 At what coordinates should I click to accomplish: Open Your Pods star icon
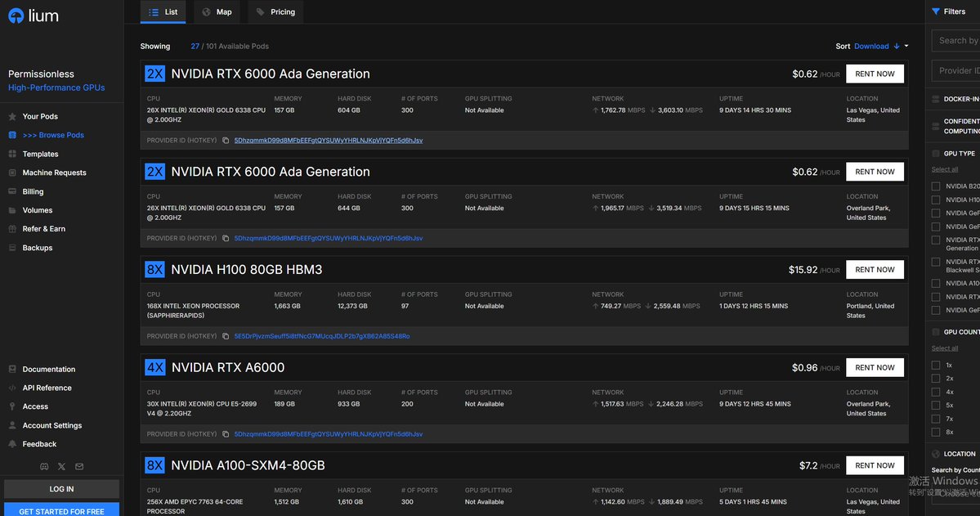12,116
